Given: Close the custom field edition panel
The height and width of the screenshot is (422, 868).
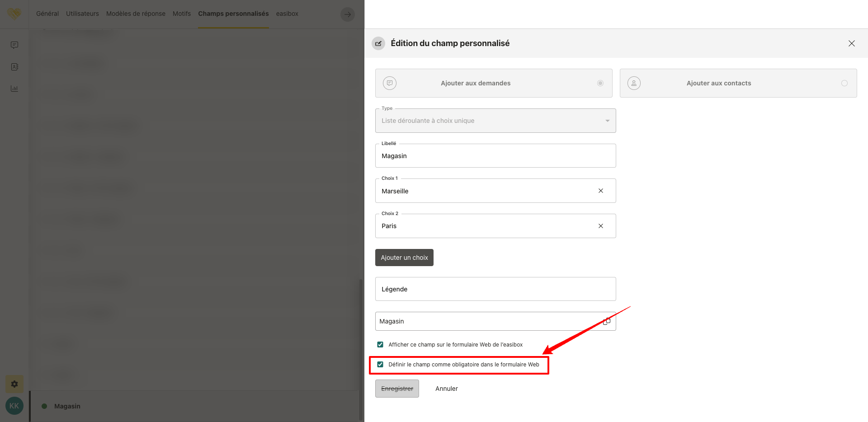Looking at the screenshot, I should point(851,43).
